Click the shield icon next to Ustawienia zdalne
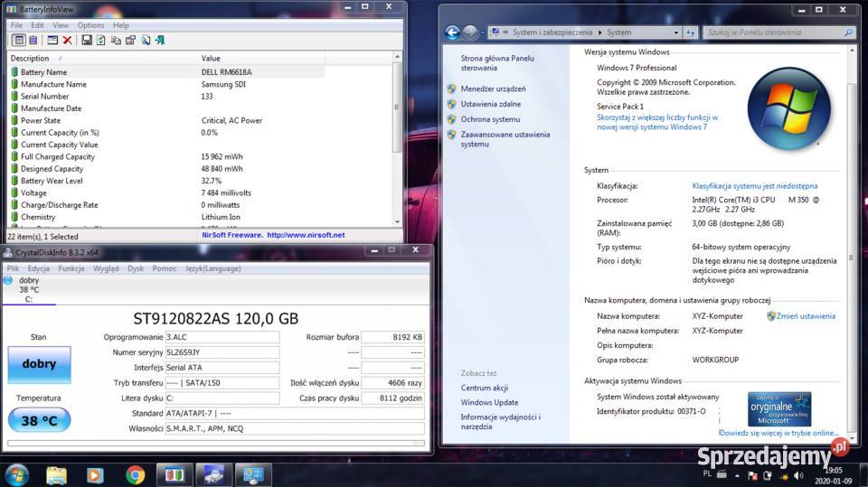 (452, 104)
